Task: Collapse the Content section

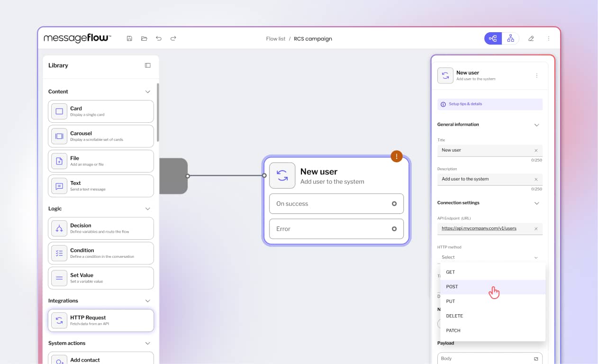Action: [148, 91]
